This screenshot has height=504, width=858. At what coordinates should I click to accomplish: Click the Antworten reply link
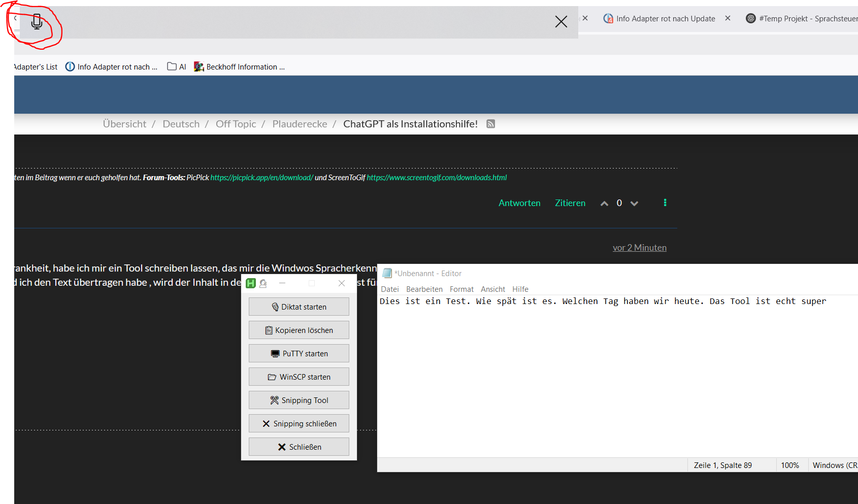pos(519,203)
